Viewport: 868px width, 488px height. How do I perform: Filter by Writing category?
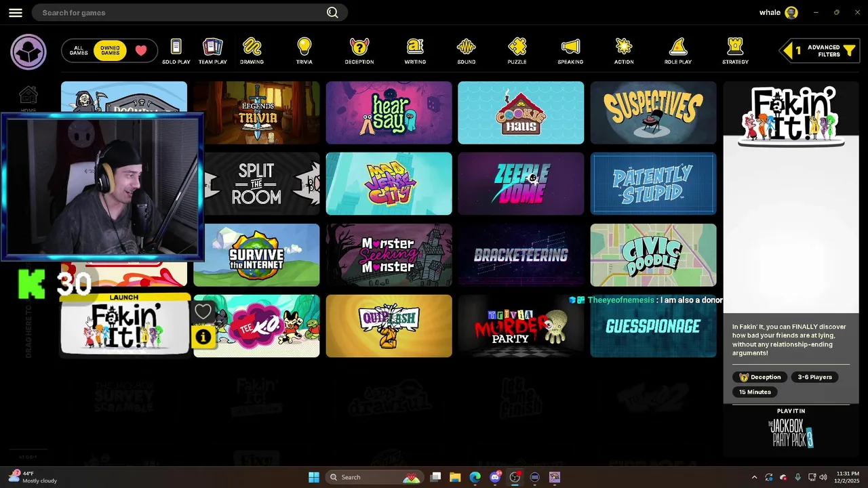click(x=415, y=52)
